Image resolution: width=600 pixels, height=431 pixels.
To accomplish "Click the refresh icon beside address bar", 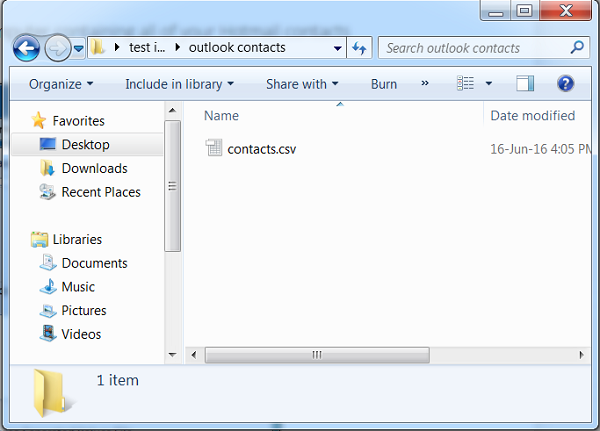I will tap(360, 47).
